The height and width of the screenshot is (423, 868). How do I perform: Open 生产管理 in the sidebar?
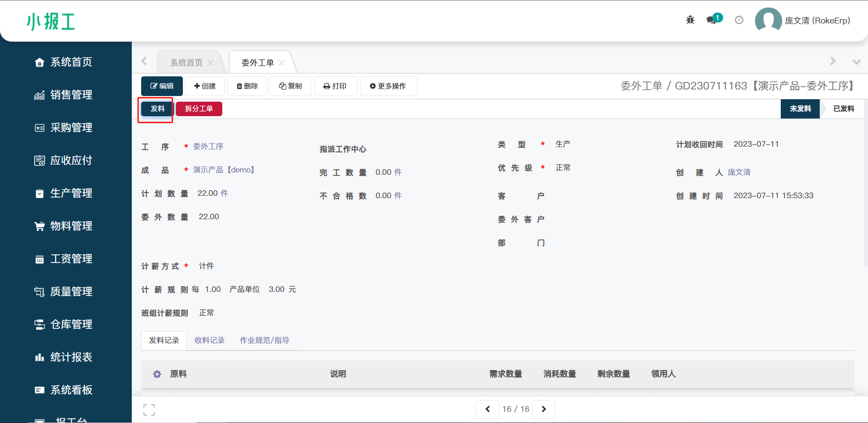[x=71, y=193]
